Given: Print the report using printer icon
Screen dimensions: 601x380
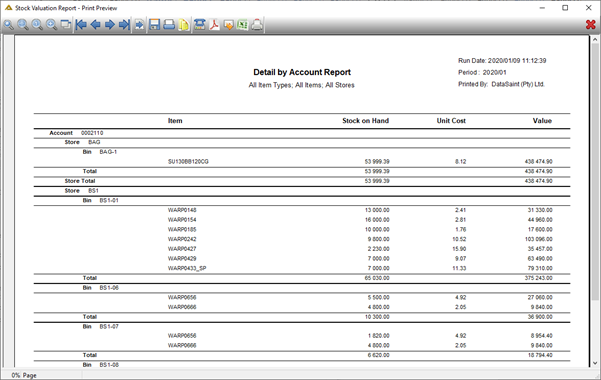Looking at the screenshot, I should pos(169,25).
